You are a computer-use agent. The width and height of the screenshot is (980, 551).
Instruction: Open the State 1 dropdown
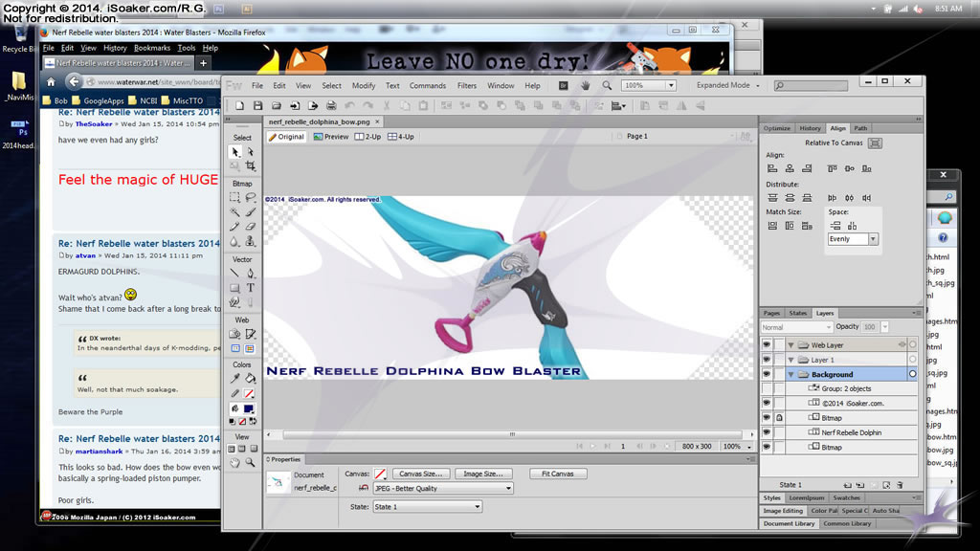click(x=427, y=507)
